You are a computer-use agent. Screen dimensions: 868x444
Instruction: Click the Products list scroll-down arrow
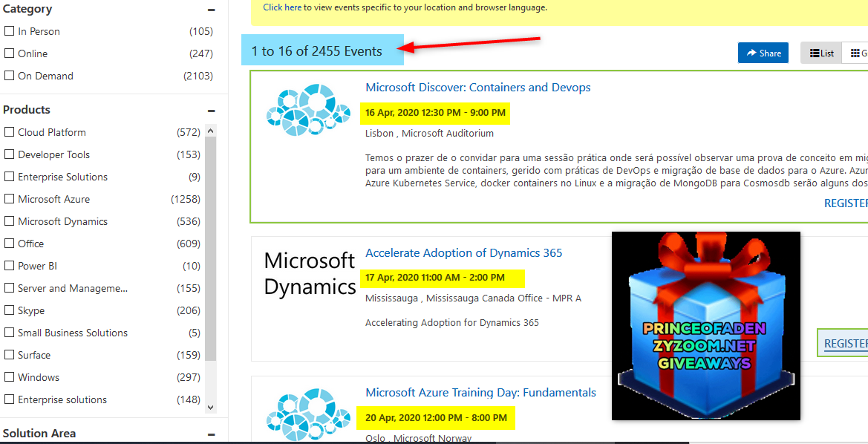click(x=210, y=407)
